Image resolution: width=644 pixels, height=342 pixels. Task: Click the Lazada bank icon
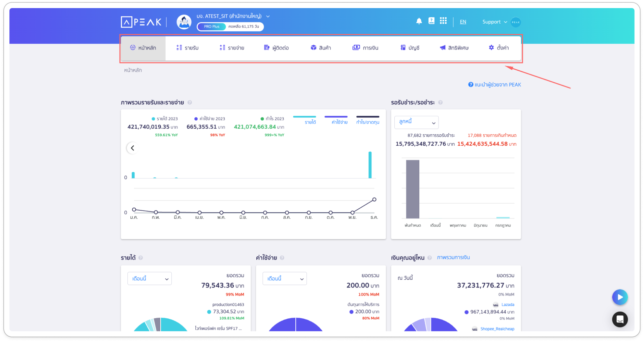(x=496, y=305)
